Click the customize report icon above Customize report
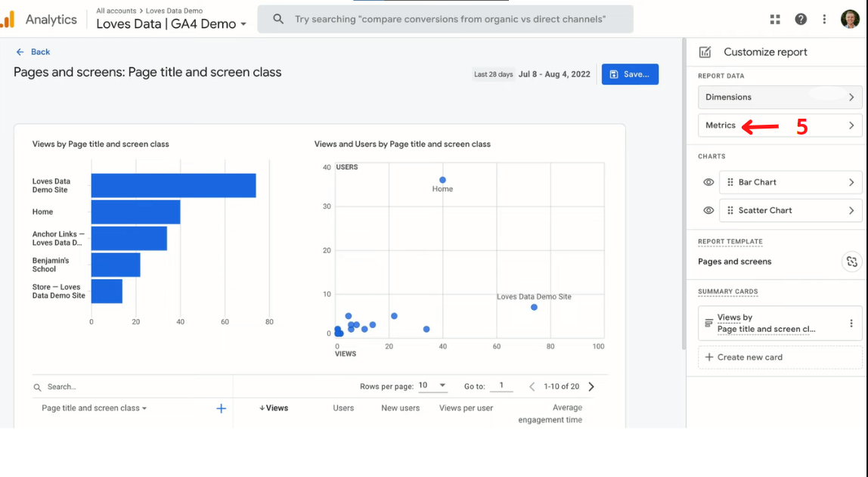868x477 pixels. click(706, 51)
